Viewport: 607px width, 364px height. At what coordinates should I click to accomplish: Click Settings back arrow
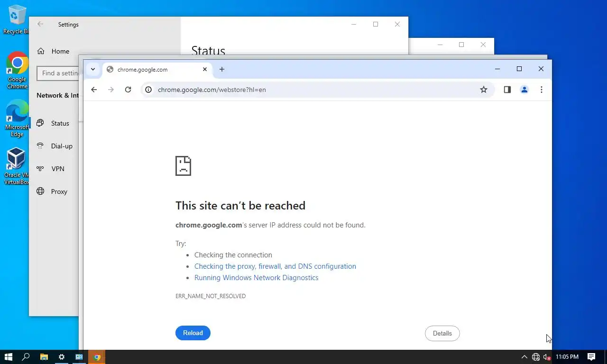click(40, 24)
